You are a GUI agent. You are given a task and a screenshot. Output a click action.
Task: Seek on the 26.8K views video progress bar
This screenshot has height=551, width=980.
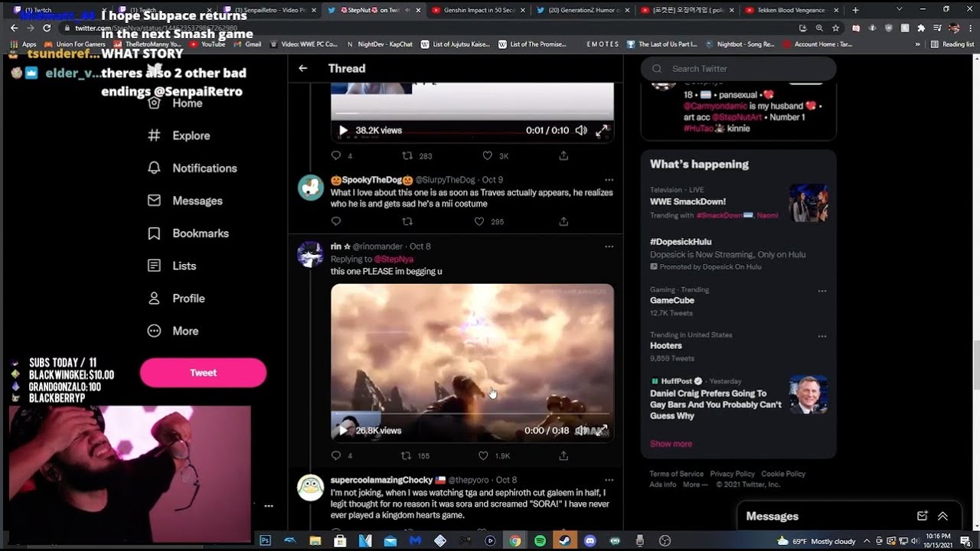472,414
